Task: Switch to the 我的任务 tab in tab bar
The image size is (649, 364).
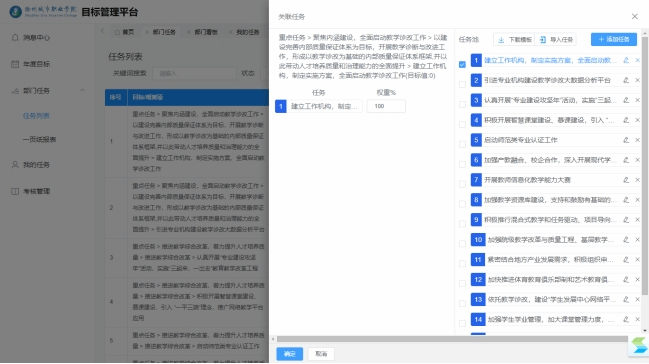Action: tap(248, 32)
